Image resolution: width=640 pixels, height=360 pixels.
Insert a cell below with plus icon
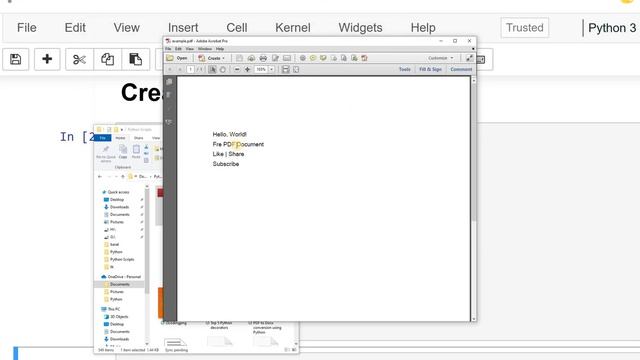[x=47, y=59]
